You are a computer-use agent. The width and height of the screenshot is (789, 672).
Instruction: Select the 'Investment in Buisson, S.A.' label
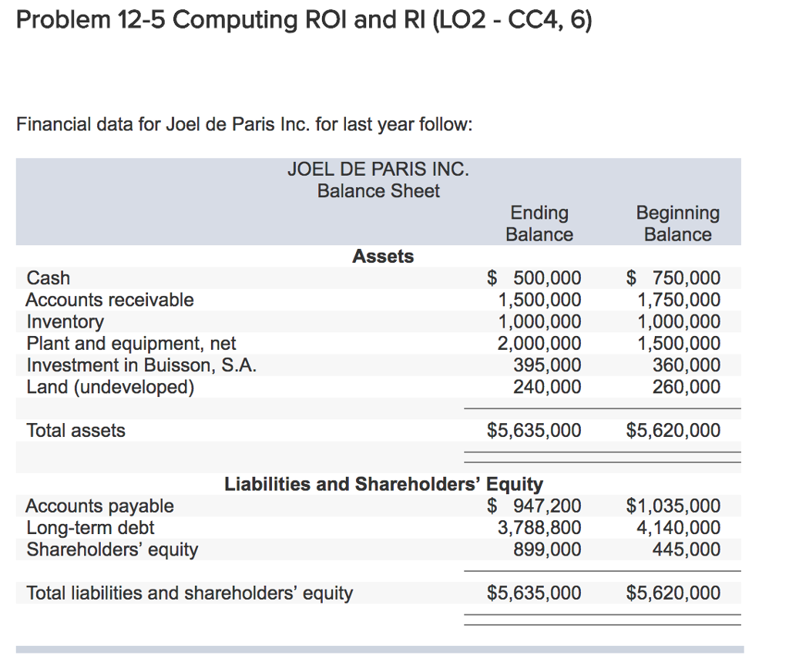tap(142, 365)
